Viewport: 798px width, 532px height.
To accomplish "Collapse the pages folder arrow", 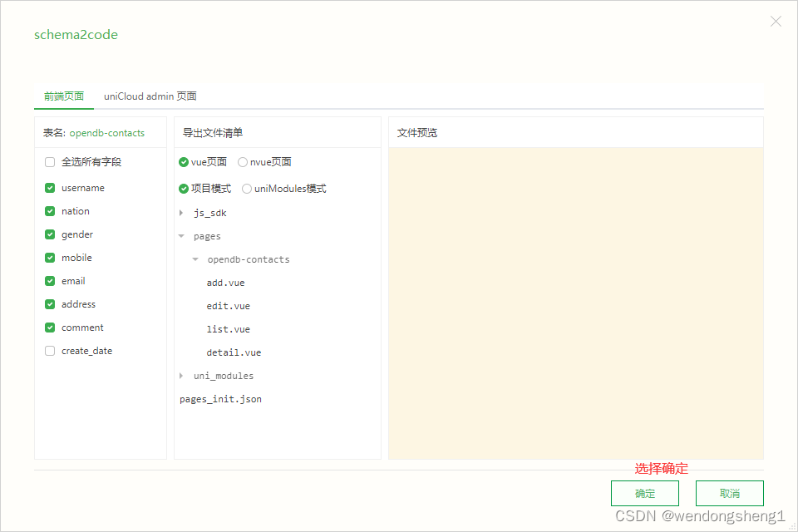I will click(181, 236).
